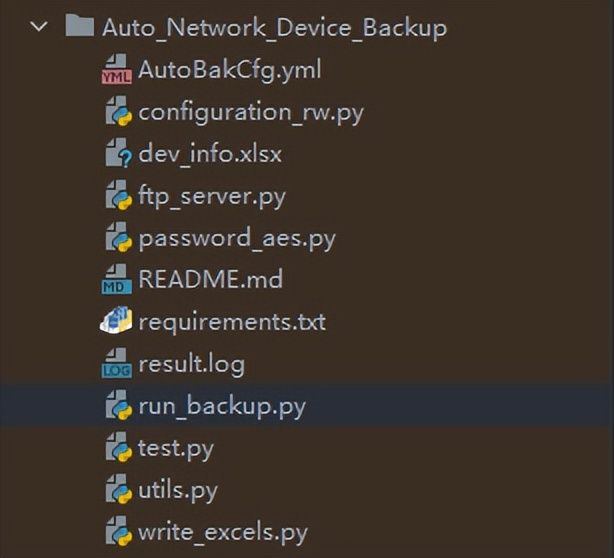614x558 pixels.
Task: Open the ftp_server.py file
Action: tap(212, 197)
